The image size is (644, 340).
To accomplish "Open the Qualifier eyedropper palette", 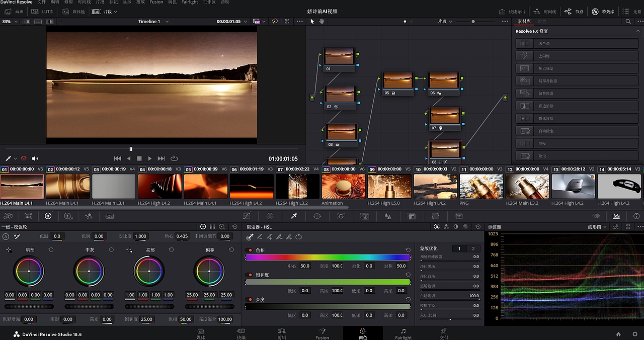I will 294,216.
